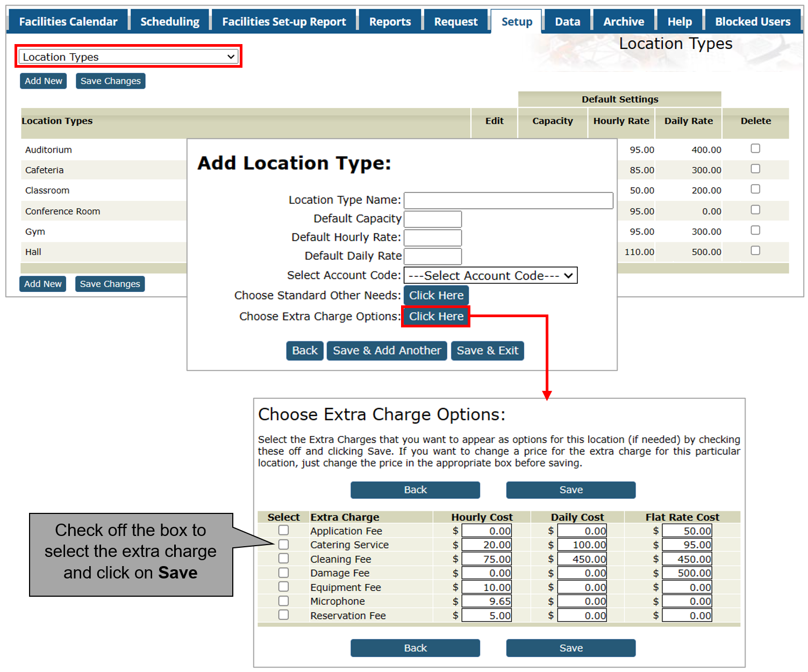This screenshot has width=808, height=672.
Task: Edit Cleaning Fee daily cost field
Action: [x=582, y=559]
